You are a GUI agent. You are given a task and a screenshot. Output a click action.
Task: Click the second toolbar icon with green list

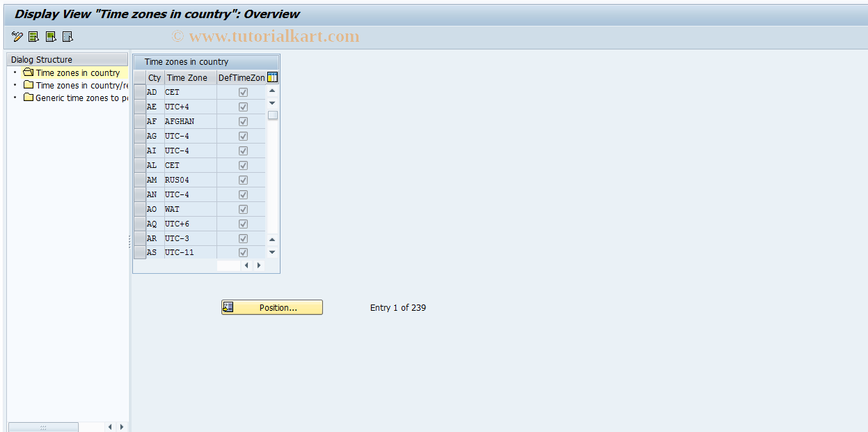pos(32,36)
